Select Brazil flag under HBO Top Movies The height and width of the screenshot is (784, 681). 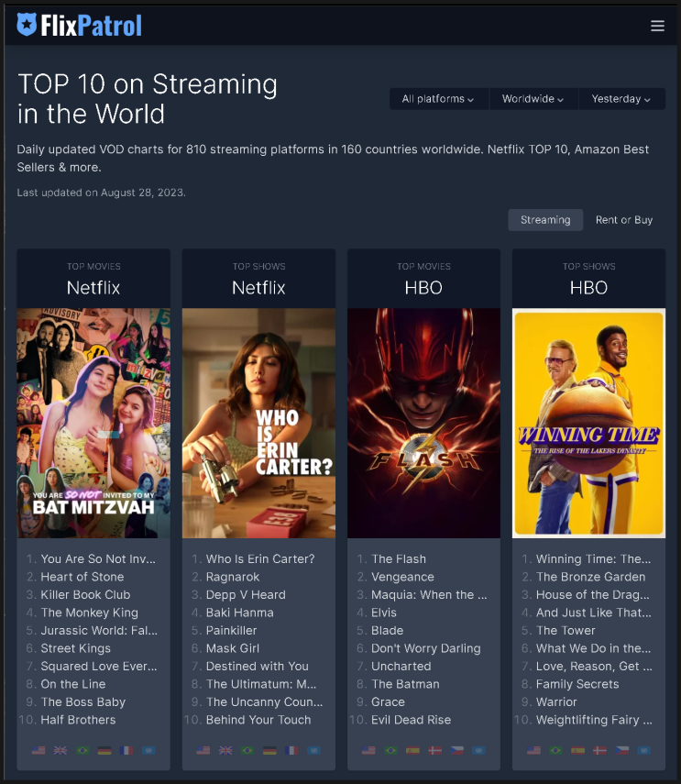pyautogui.click(x=390, y=750)
